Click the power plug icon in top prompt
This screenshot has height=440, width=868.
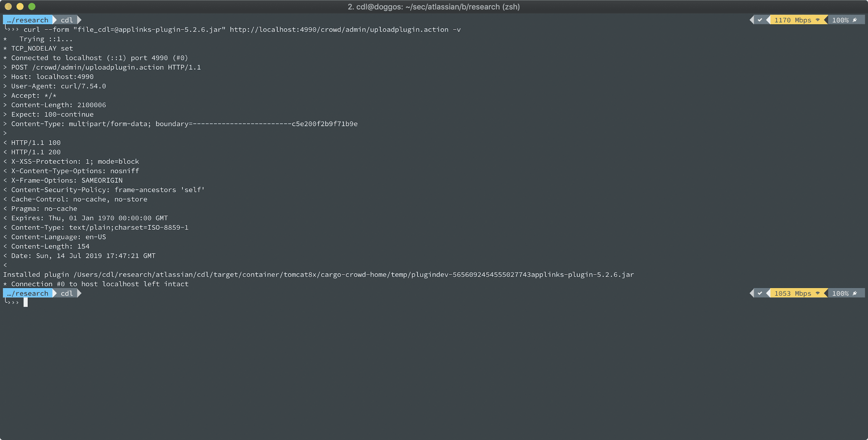click(855, 20)
